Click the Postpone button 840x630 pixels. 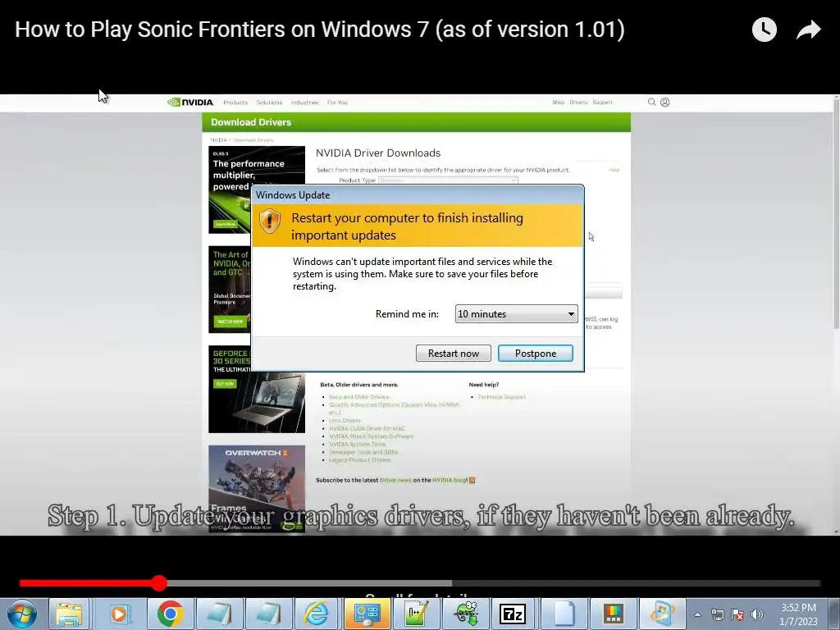point(535,353)
